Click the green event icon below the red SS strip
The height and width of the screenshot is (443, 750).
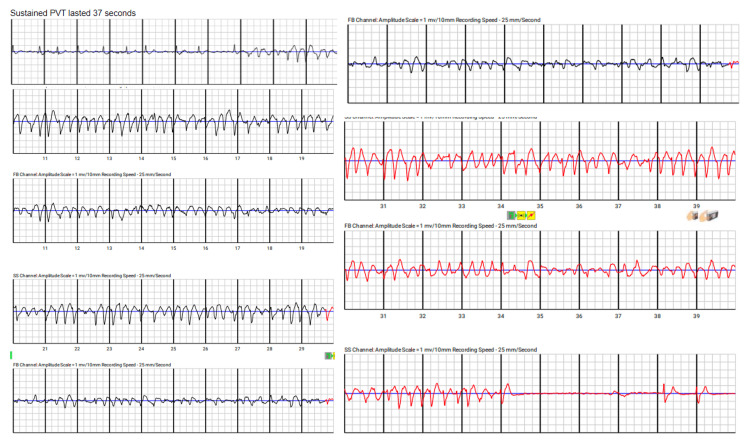tap(511, 216)
